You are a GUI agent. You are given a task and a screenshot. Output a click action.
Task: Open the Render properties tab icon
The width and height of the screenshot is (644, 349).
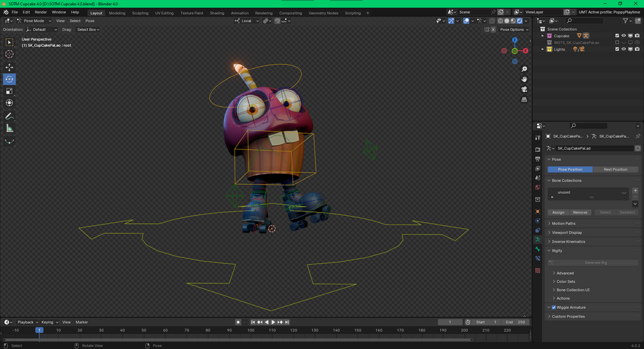537,149
